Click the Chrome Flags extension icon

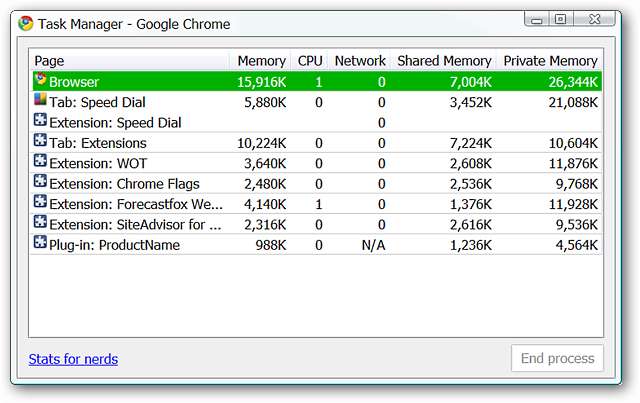click(x=40, y=182)
